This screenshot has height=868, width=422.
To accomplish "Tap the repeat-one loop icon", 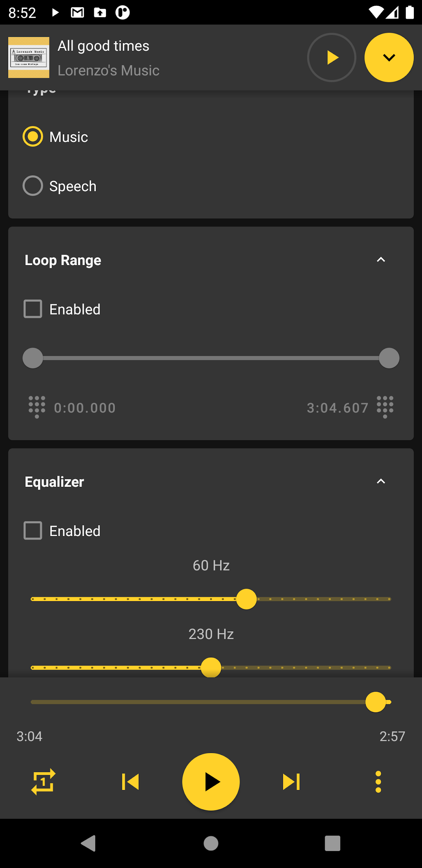I will [43, 782].
